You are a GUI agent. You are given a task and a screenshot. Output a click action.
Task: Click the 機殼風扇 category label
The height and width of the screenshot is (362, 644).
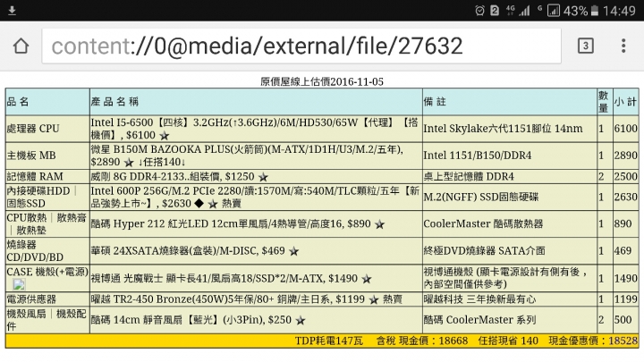26,314
